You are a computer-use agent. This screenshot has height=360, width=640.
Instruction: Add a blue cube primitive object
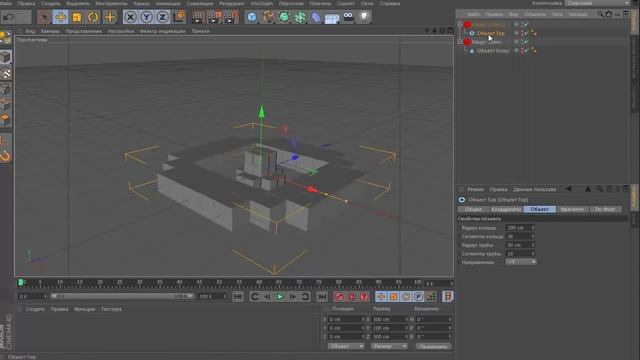(x=252, y=17)
